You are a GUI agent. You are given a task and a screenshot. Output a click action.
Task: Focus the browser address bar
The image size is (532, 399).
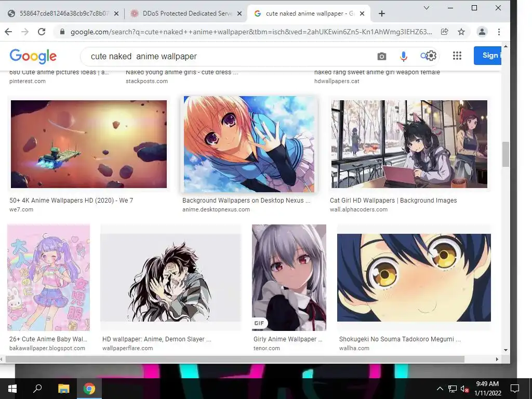pyautogui.click(x=251, y=32)
